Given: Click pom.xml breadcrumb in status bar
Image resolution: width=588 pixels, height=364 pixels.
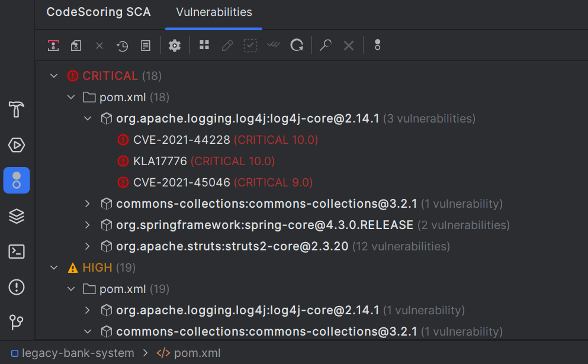Looking at the screenshot, I should coord(197,353).
